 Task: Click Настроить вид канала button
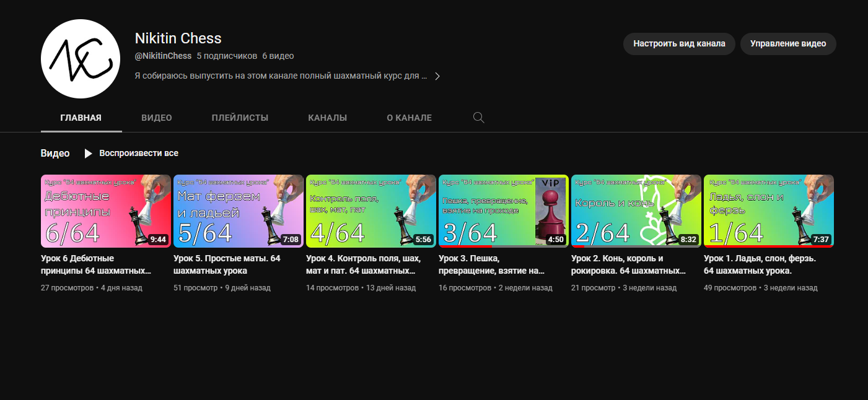[x=679, y=44]
